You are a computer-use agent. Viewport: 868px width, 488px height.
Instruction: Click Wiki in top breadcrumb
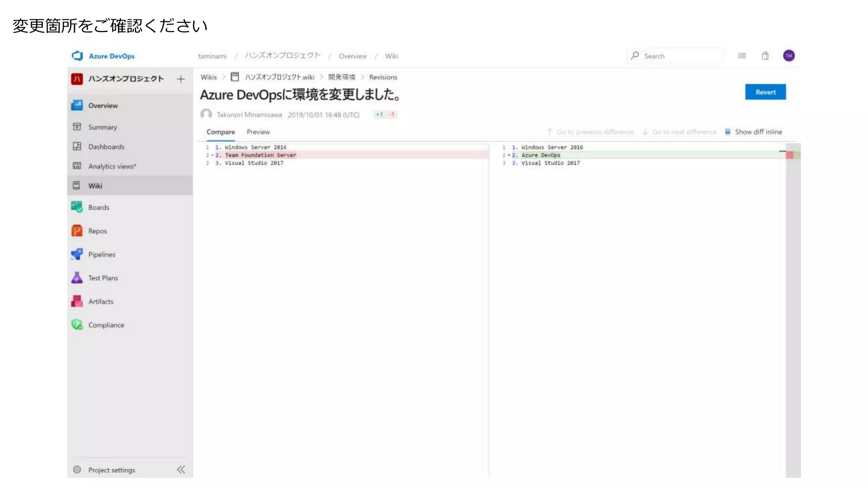(x=392, y=56)
